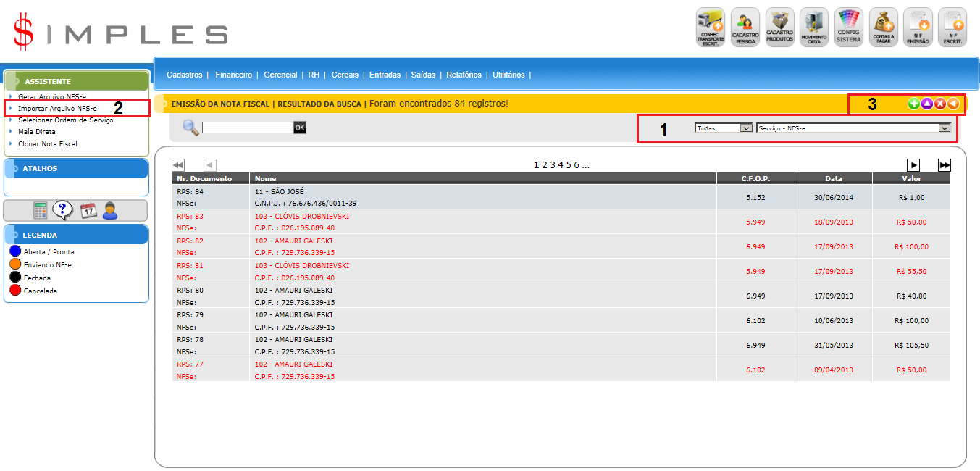Open the Financeiro menu
Image resolution: width=980 pixels, height=471 pixels.
[x=233, y=75]
